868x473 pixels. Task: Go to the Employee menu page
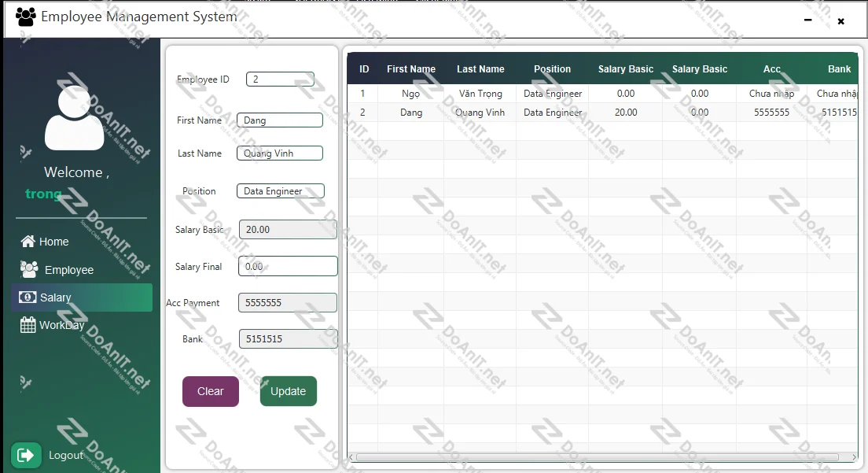click(x=68, y=270)
